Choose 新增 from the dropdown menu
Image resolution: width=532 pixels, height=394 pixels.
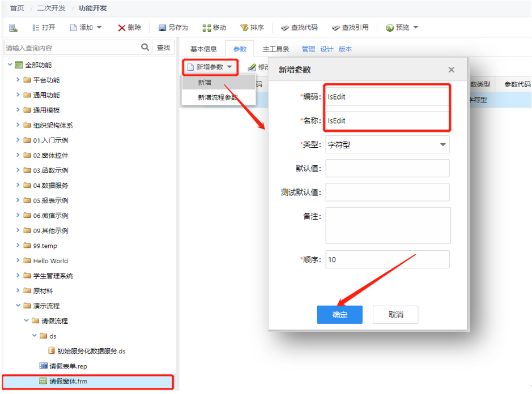click(219, 83)
